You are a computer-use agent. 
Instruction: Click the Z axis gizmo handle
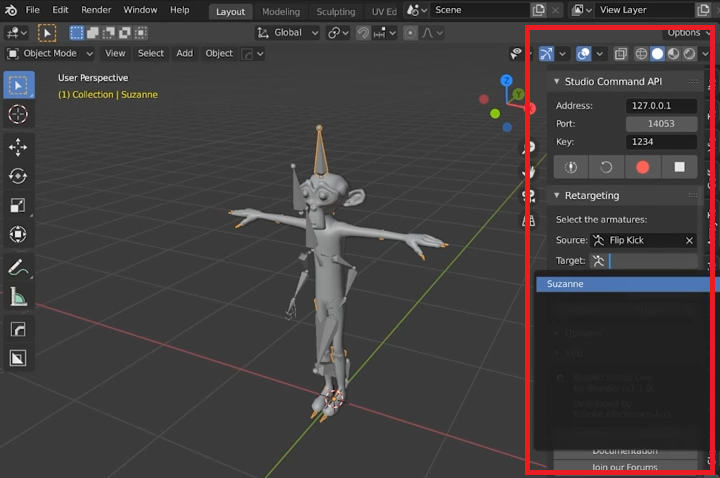[x=506, y=80]
